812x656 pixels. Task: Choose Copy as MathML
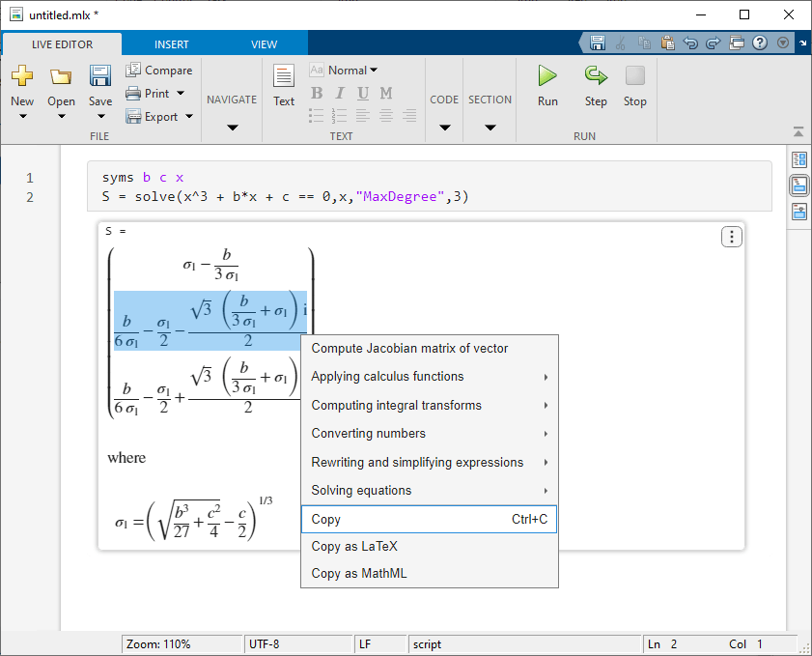click(430, 574)
